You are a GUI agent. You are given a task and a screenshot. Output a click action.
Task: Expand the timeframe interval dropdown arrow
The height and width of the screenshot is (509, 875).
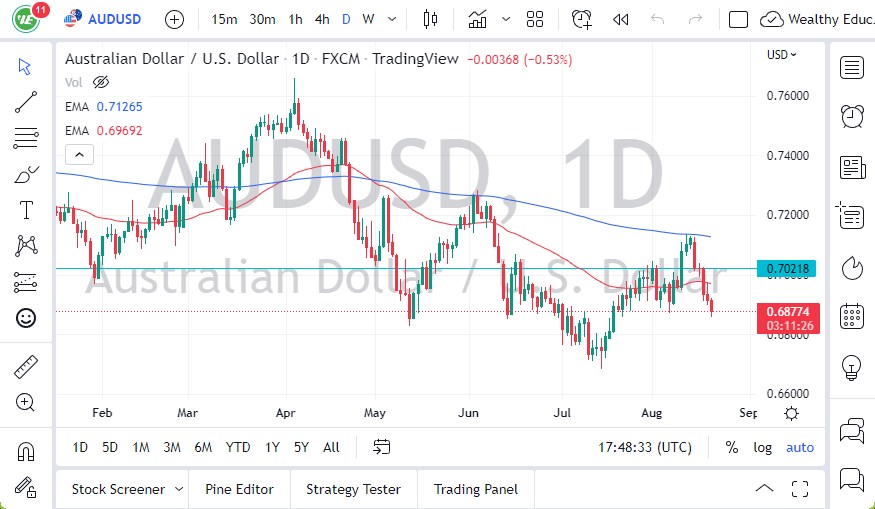point(390,19)
